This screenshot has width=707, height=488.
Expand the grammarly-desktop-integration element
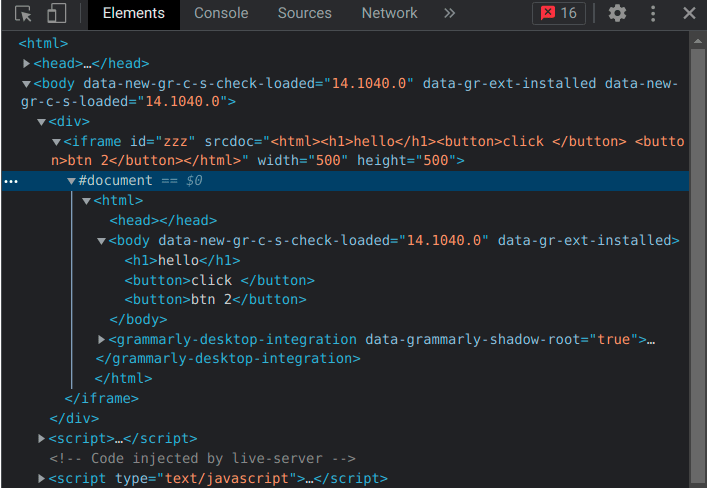pos(101,339)
